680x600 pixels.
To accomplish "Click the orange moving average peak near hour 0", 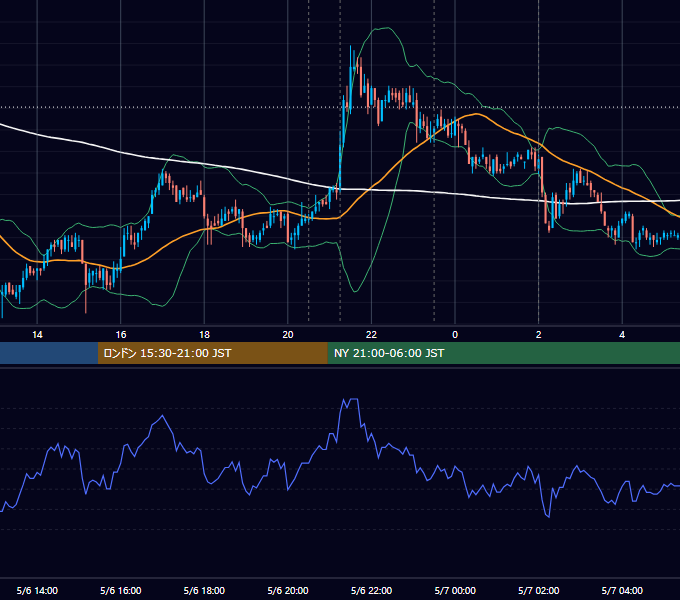I will (477, 114).
